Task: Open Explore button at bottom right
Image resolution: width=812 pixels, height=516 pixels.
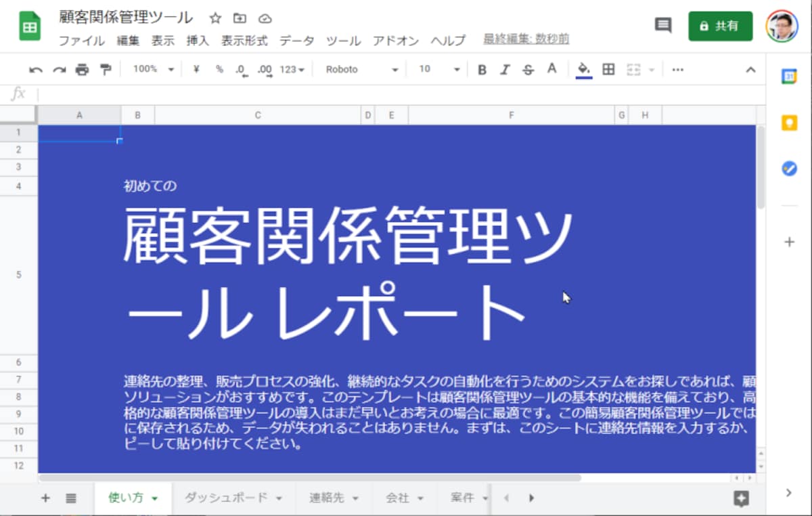Action: [x=742, y=499]
